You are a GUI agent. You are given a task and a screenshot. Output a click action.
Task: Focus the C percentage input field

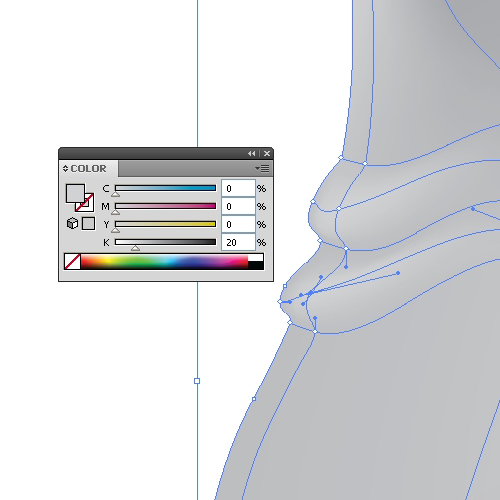click(x=238, y=188)
